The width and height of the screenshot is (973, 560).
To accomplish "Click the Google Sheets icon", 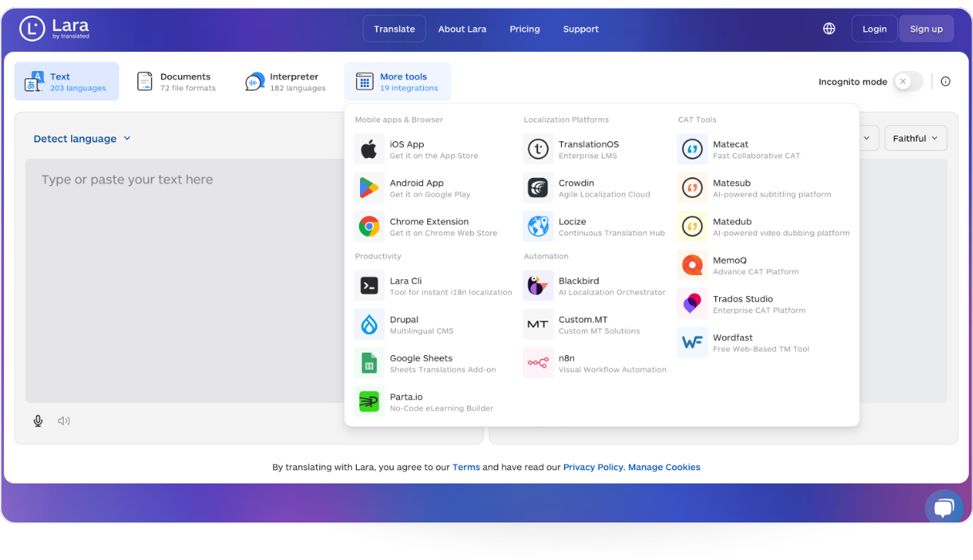I will click(x=369, y=363).
